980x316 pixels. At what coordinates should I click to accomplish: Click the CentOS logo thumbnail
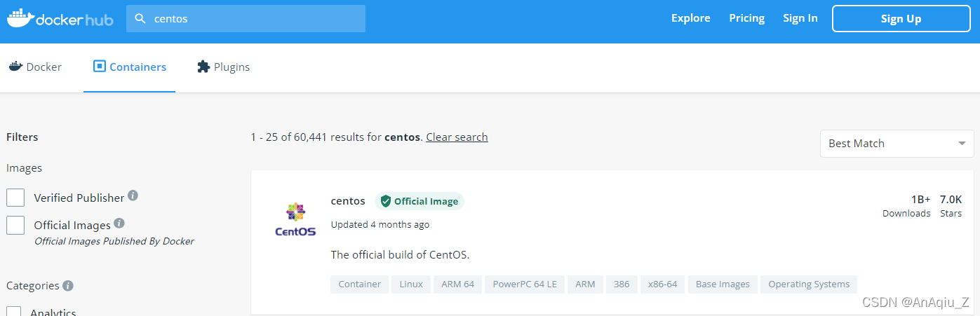295,219
